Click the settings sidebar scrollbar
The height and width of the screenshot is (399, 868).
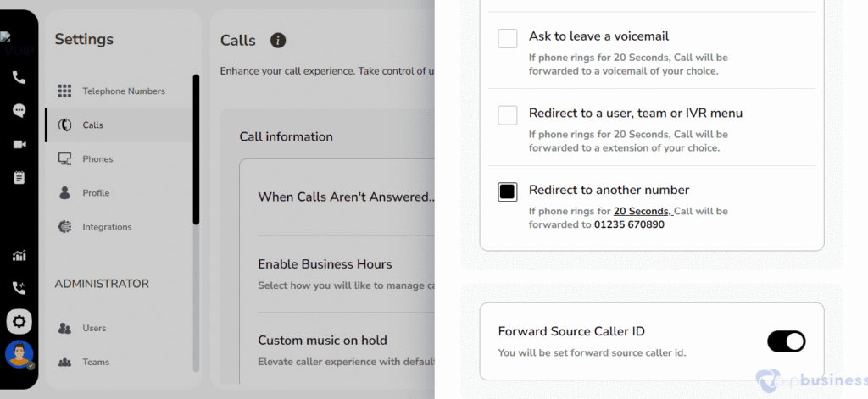click(196, 149)
